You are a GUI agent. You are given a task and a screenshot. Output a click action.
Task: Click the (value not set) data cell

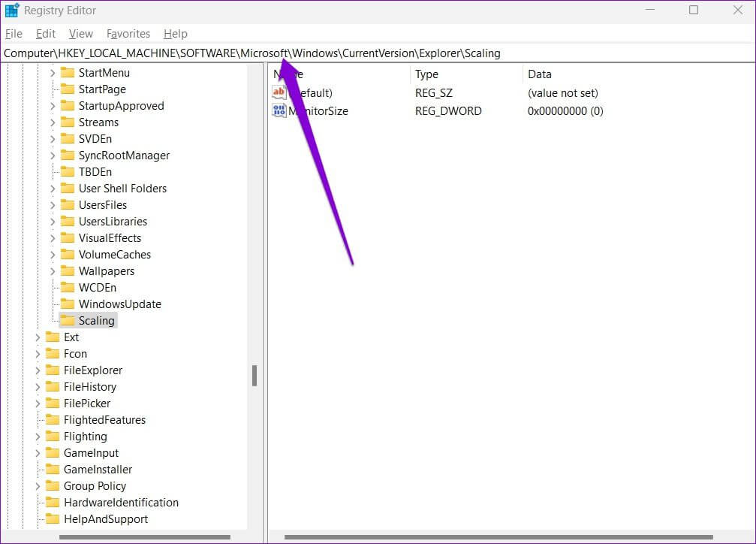[562, 93]
